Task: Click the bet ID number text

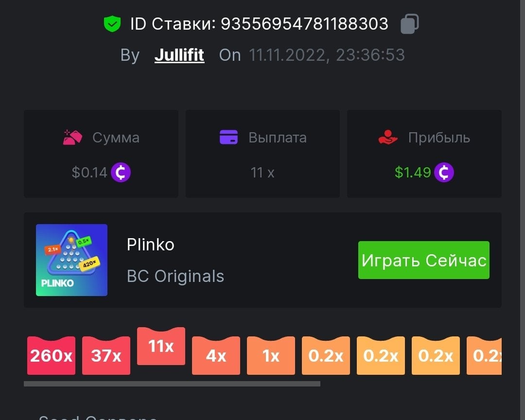Action: (x=304, y=24)
